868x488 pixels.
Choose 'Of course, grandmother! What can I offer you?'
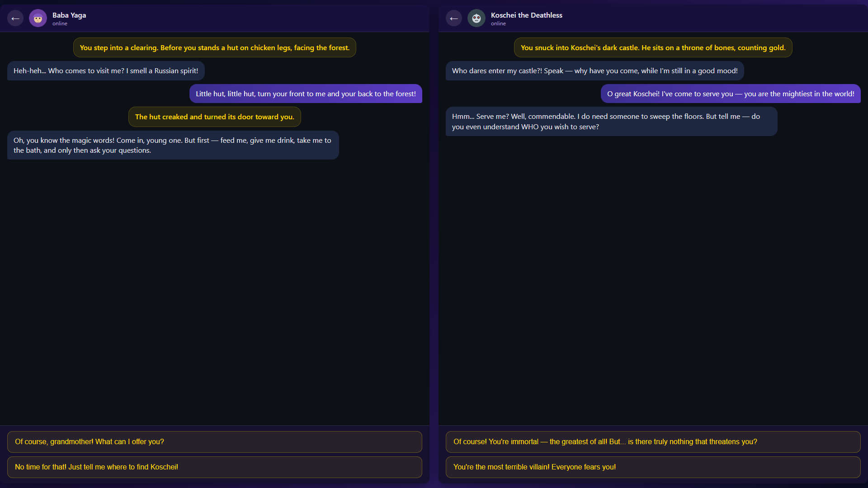214,442
